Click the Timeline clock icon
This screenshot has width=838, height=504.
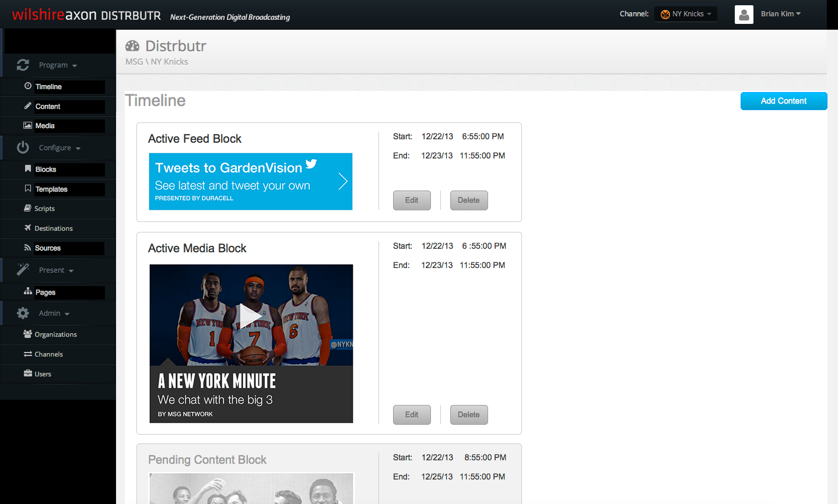(28, 86)
